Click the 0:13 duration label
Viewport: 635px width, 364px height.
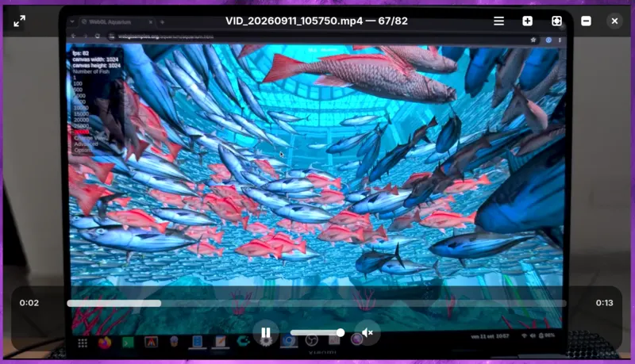point(604,303)
